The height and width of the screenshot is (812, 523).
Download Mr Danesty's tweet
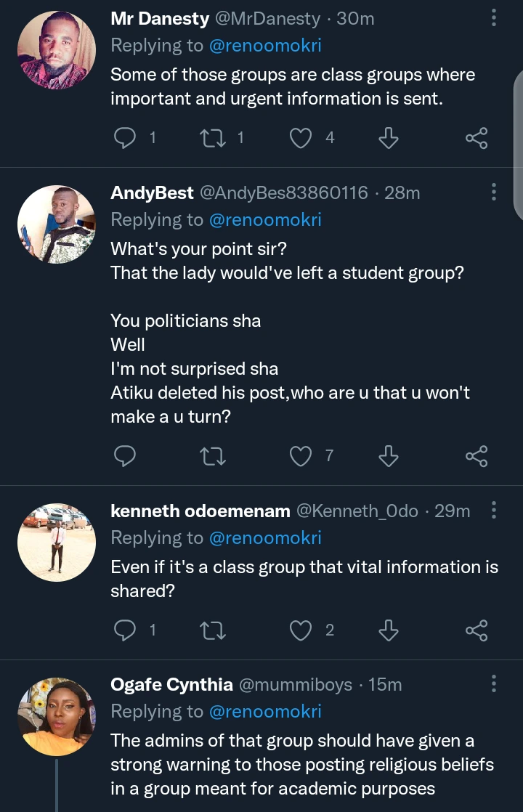click(x=389, y=137)
